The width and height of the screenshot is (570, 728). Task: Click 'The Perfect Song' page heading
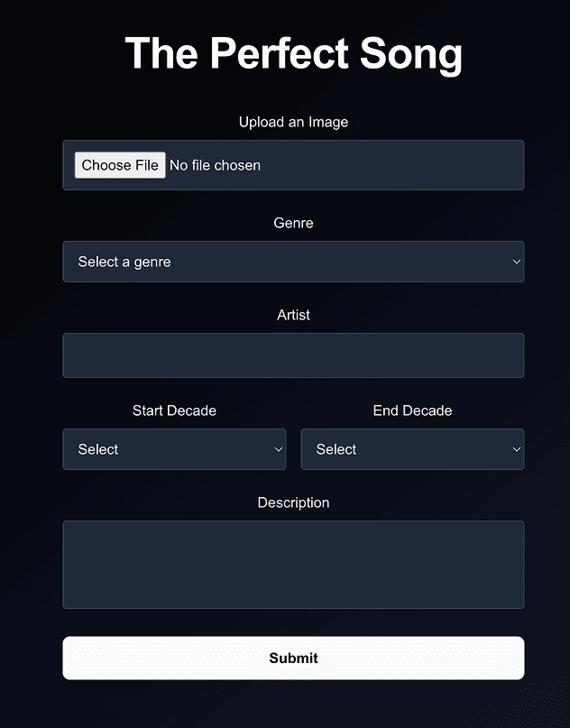pos(293,53)
